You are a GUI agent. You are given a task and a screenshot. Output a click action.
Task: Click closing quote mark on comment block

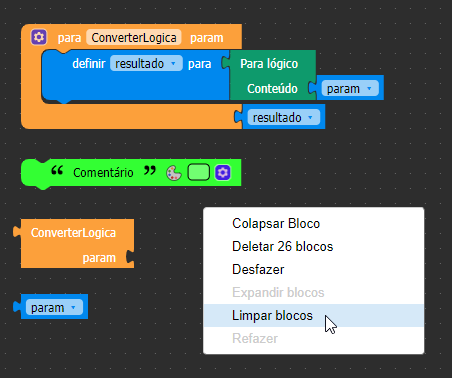click(x=150, y=171)
